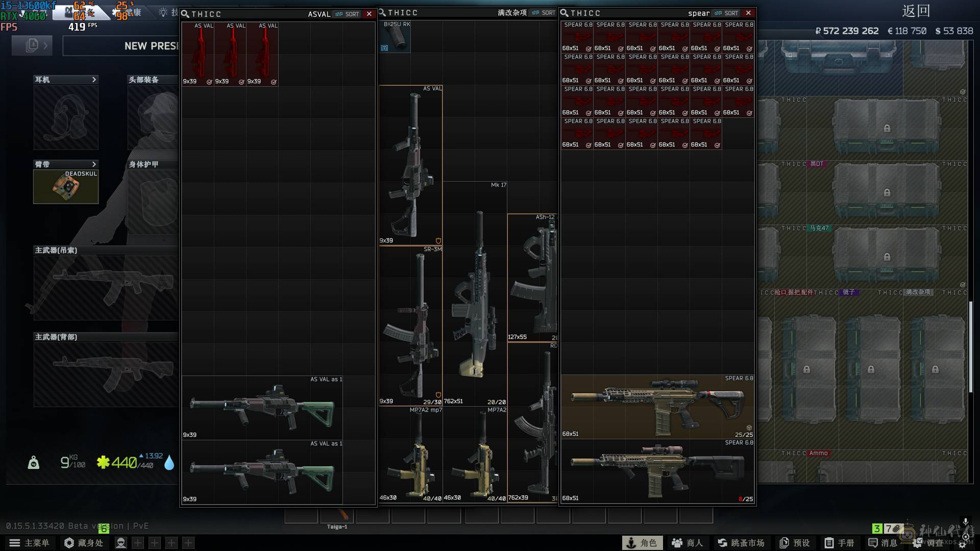Click the 主武器(背部) back weapon slot

(106, 374)
